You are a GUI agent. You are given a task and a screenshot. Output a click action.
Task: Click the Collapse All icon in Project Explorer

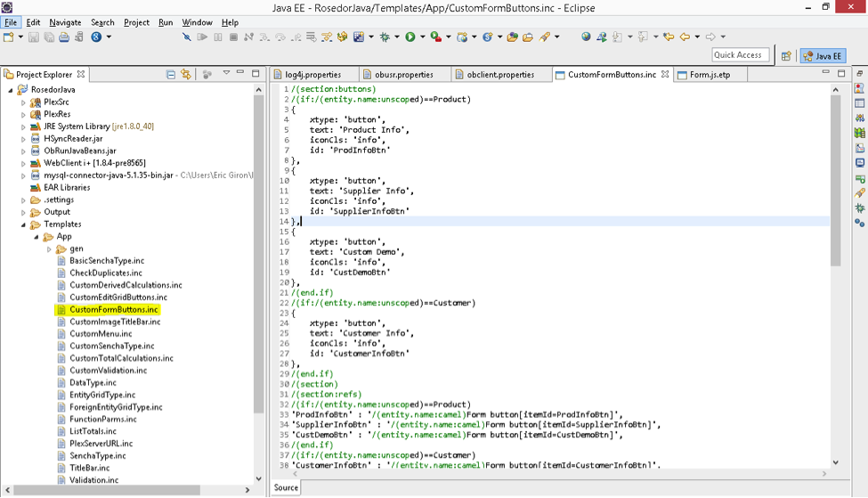pyautogui.click(x=171, y=75)
